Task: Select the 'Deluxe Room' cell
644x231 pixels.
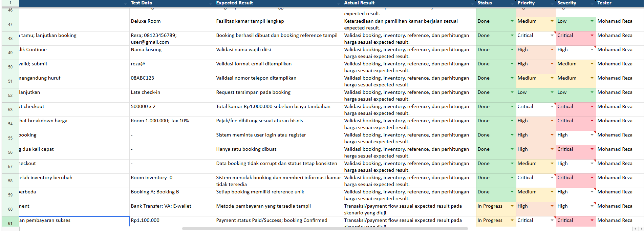Action: click(172, 24)
